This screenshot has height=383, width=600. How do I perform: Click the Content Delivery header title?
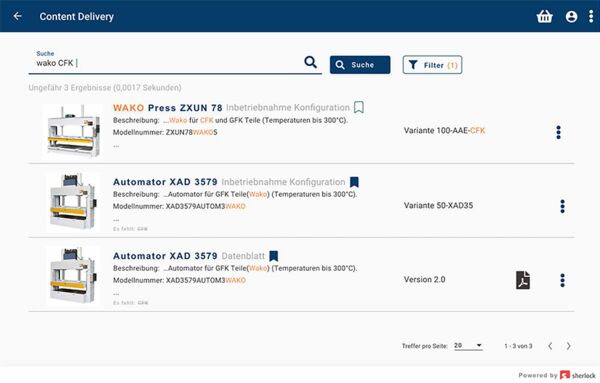point(77,16)
